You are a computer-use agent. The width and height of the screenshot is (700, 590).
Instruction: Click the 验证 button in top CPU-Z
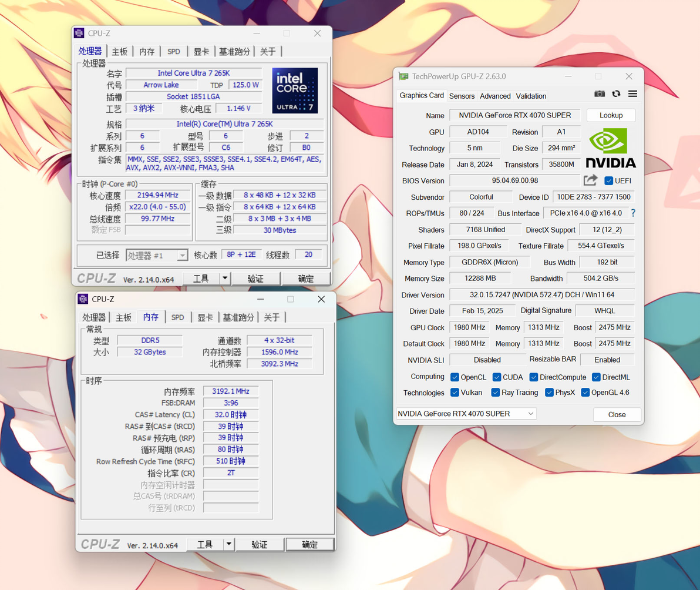point(255,278)
